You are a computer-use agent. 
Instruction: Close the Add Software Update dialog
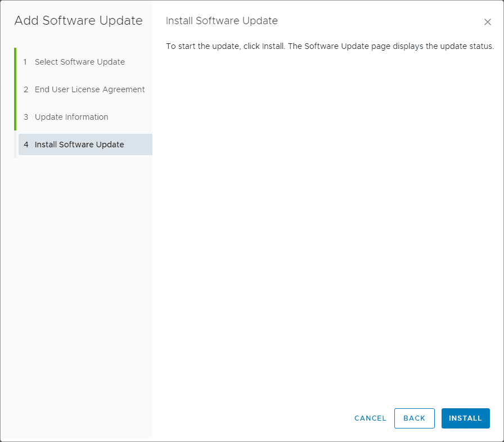point(488,22)
